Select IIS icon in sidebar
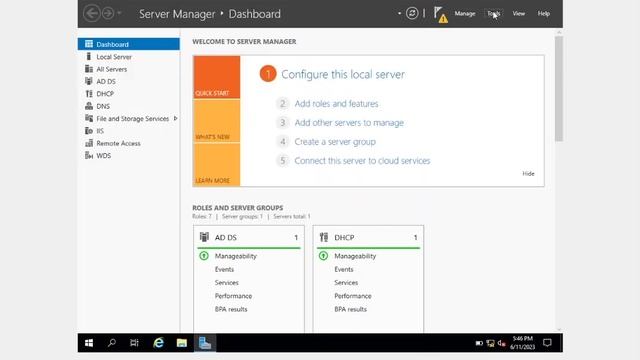Viewport: 640px width, 360px height. [89, 131]
